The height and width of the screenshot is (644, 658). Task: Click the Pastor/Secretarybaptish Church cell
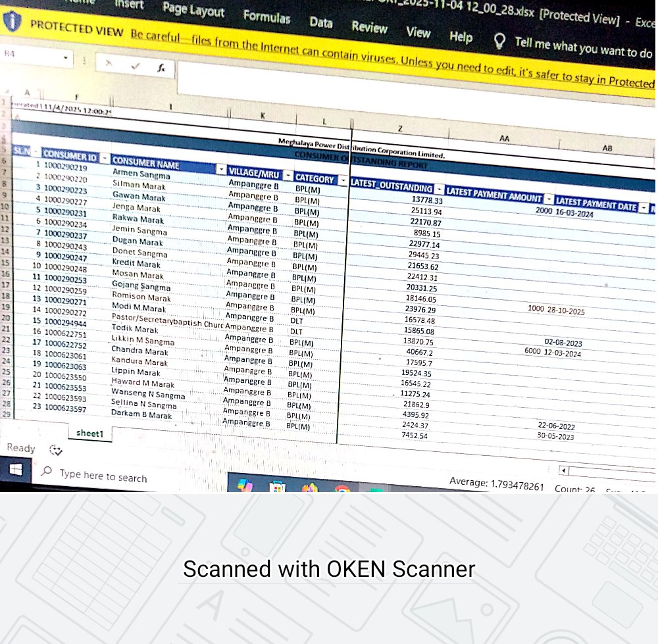coord(167,321)
